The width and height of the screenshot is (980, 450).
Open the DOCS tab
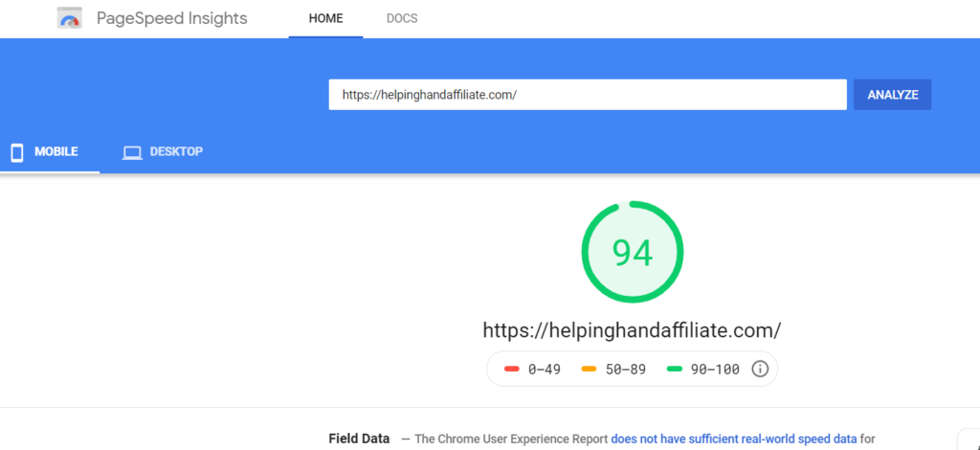402,19
